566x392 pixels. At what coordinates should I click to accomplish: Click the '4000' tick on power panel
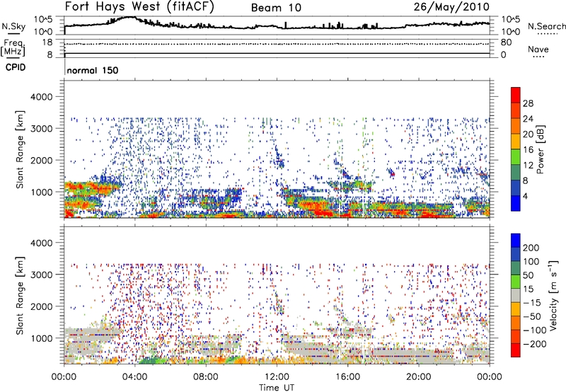(x=41, y=97)
